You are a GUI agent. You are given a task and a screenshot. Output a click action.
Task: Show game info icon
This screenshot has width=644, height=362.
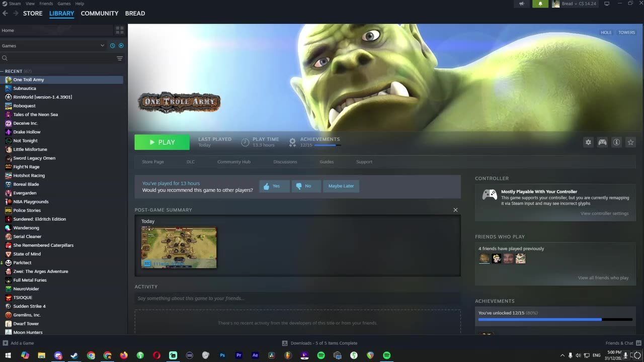point(616,142)
